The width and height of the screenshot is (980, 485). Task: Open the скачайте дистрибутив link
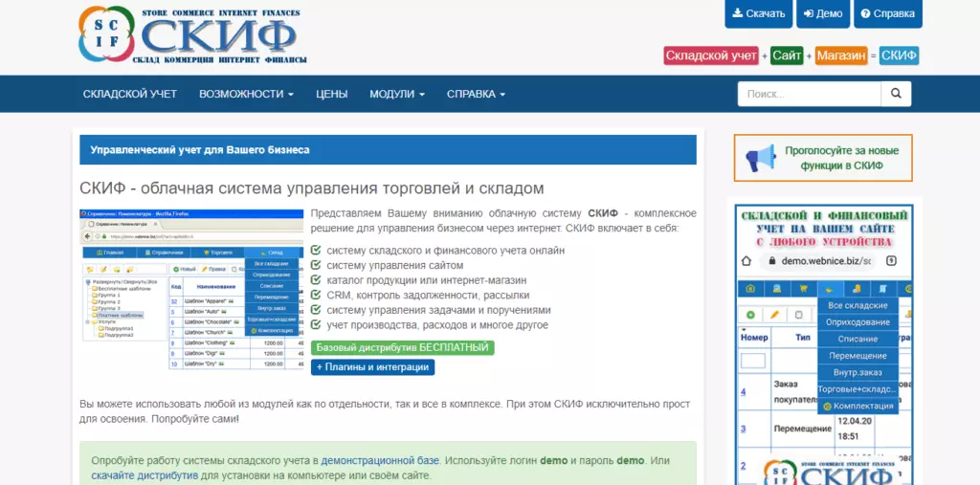tap(145, 475)
